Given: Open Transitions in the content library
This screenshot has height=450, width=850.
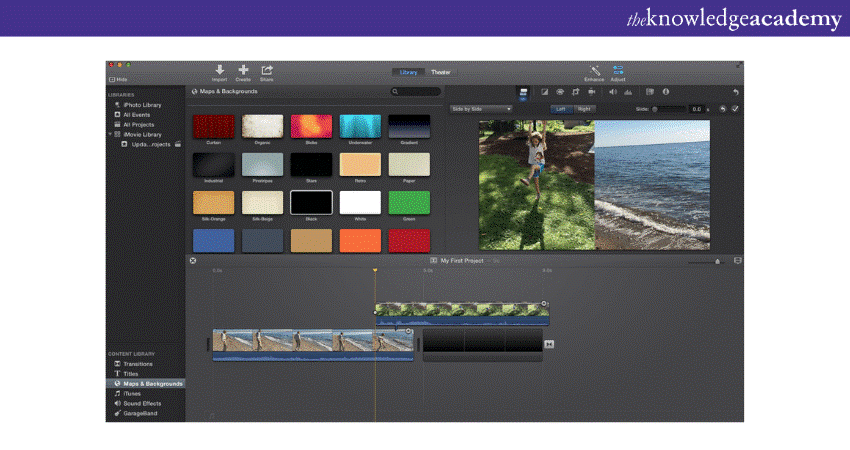Looking at the screenshot, I should coord(138,364).
